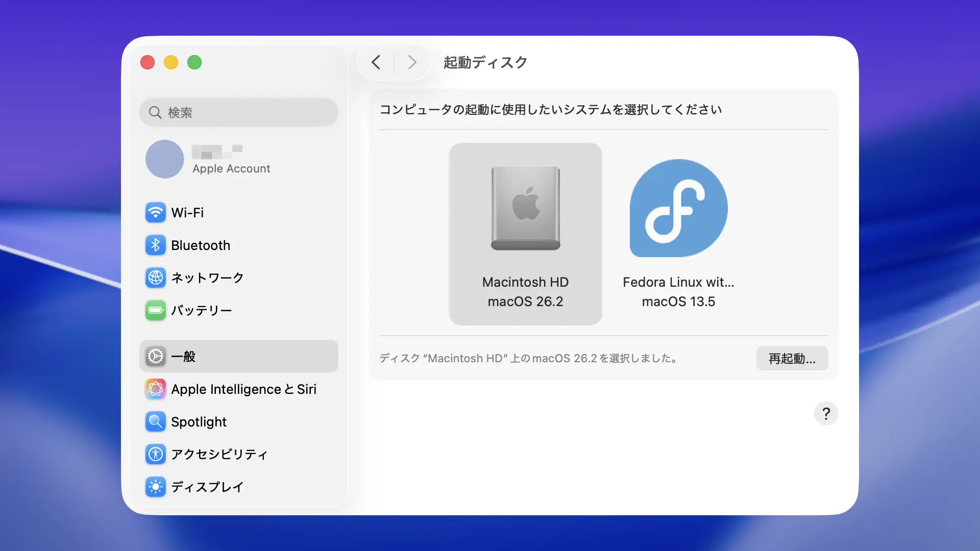Select ネットワーク sidebar label

[207, 278]
